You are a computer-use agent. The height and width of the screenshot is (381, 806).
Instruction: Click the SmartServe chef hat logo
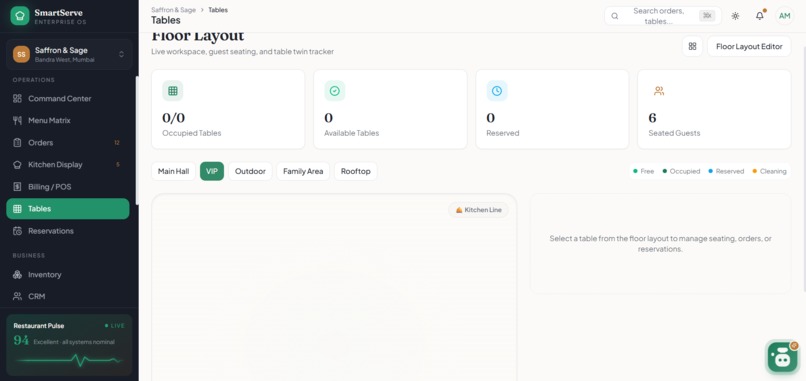click(20, 16)
